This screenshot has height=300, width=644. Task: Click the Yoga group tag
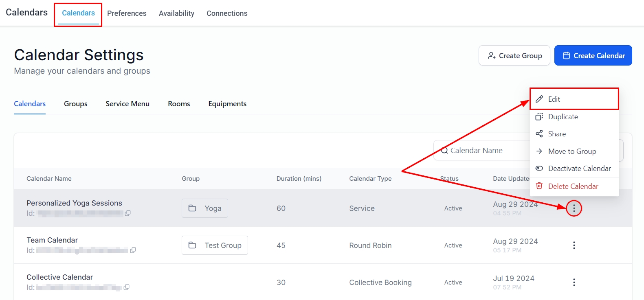coord(204,208)
